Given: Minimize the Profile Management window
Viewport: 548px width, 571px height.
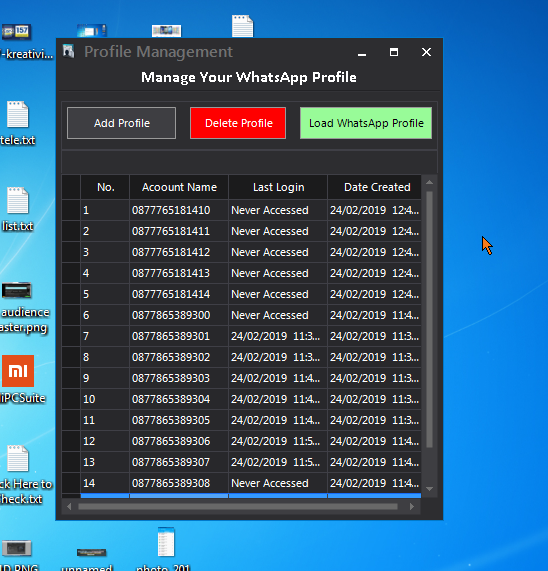Looking at the screenshot, I should point(362,53).
